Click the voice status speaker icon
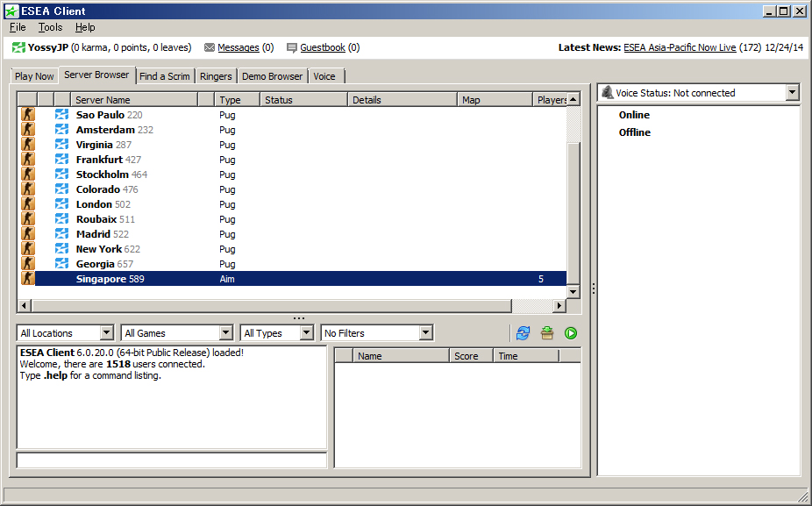This screenshot has width=812, height=506. [x=608, y=93]
